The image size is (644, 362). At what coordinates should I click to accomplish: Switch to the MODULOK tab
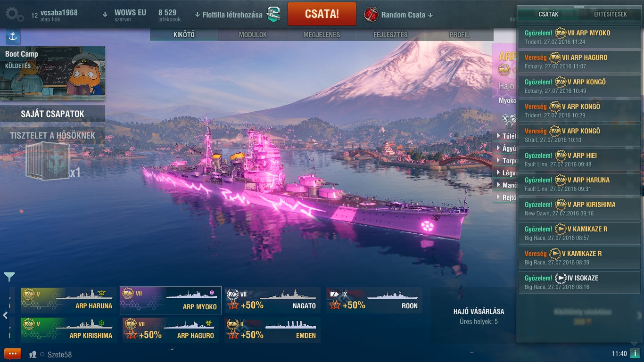[253, 35]
